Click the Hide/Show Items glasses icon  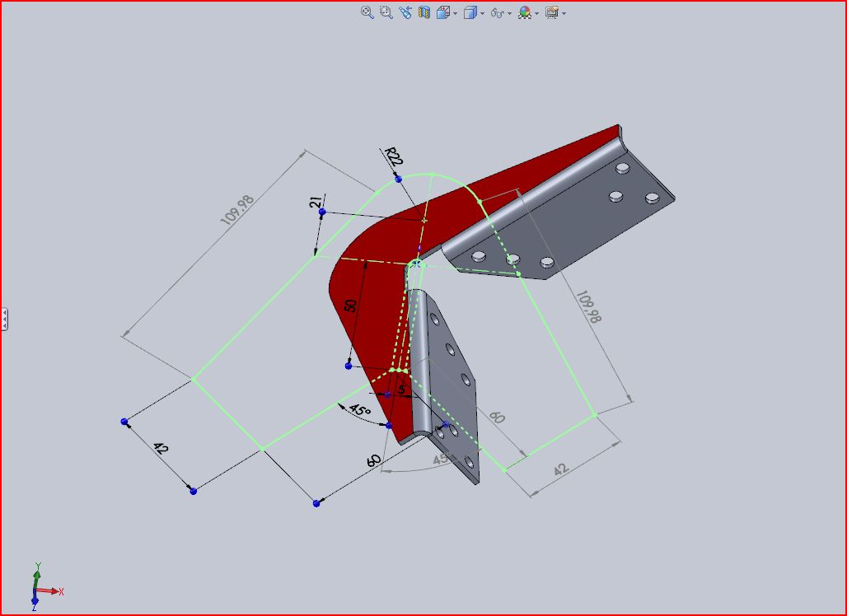pos(497,13)
